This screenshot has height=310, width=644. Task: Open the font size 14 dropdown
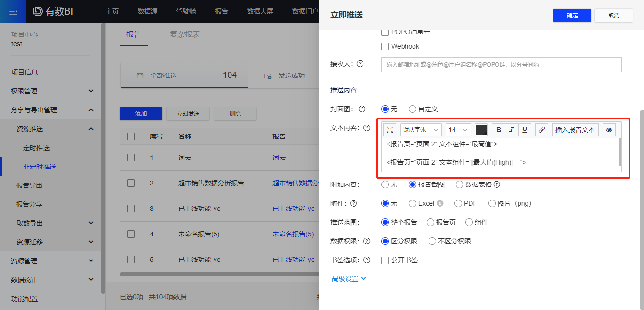[x=458, y=130]
